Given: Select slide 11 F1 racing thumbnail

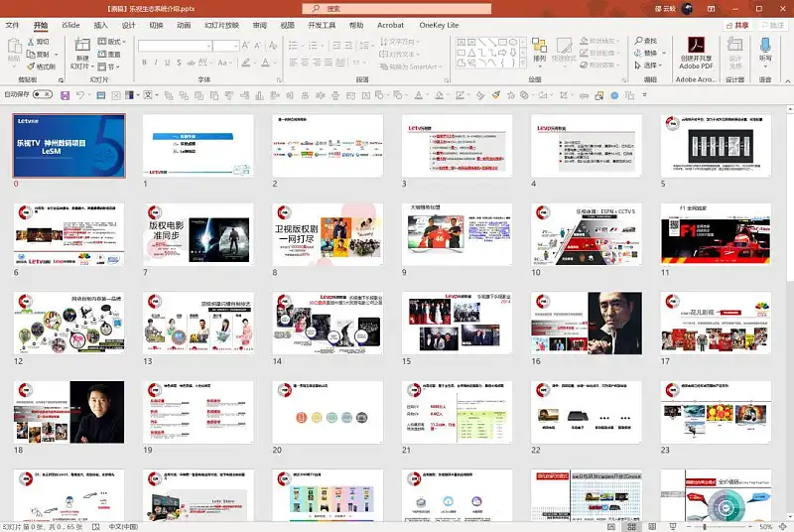Looking at the screenshot, I should (x=716, y=234).
